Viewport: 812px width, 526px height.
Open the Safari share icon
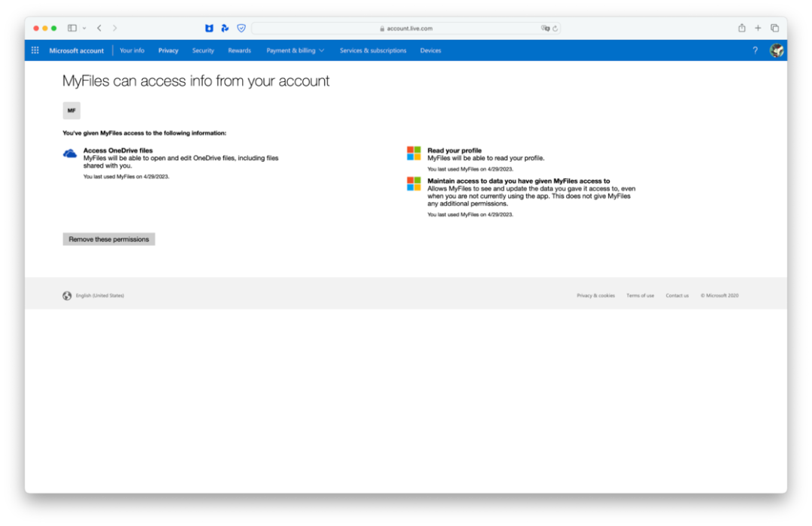741,28
